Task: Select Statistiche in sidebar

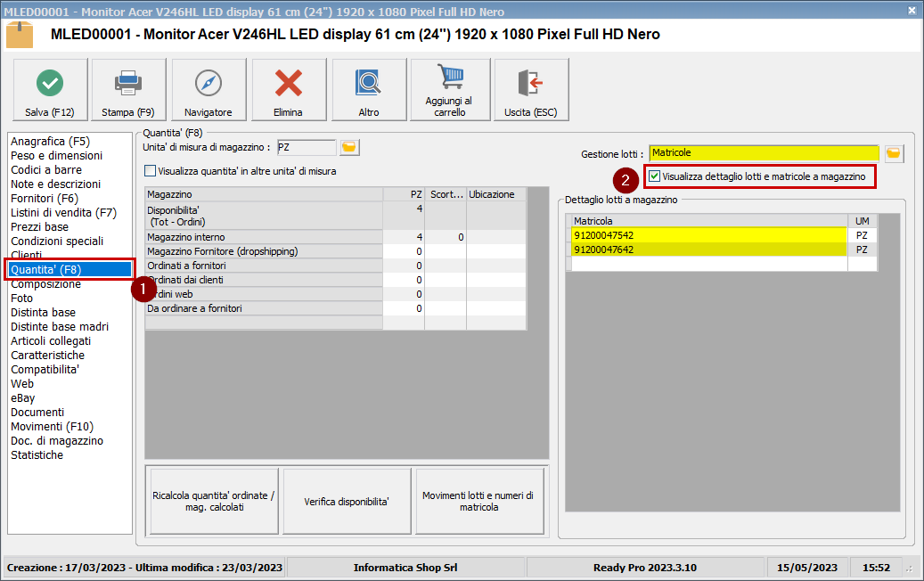Action: coord(37,454)
